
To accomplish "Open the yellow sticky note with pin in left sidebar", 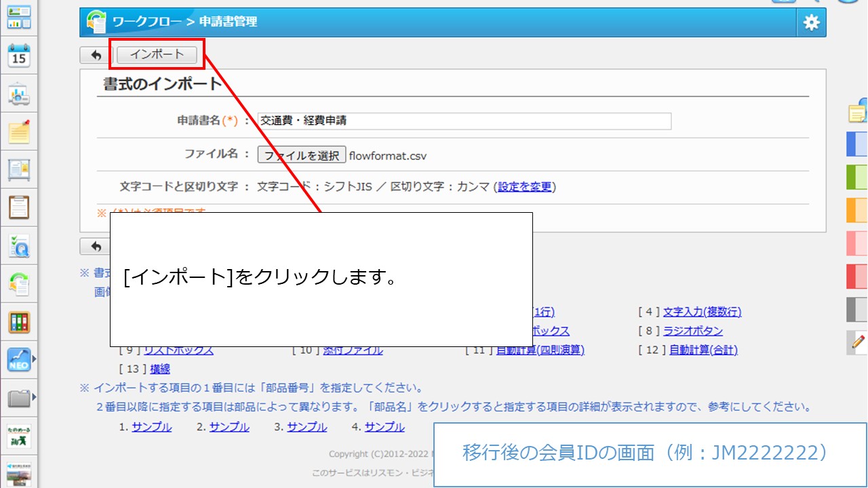I will (19, 131).
